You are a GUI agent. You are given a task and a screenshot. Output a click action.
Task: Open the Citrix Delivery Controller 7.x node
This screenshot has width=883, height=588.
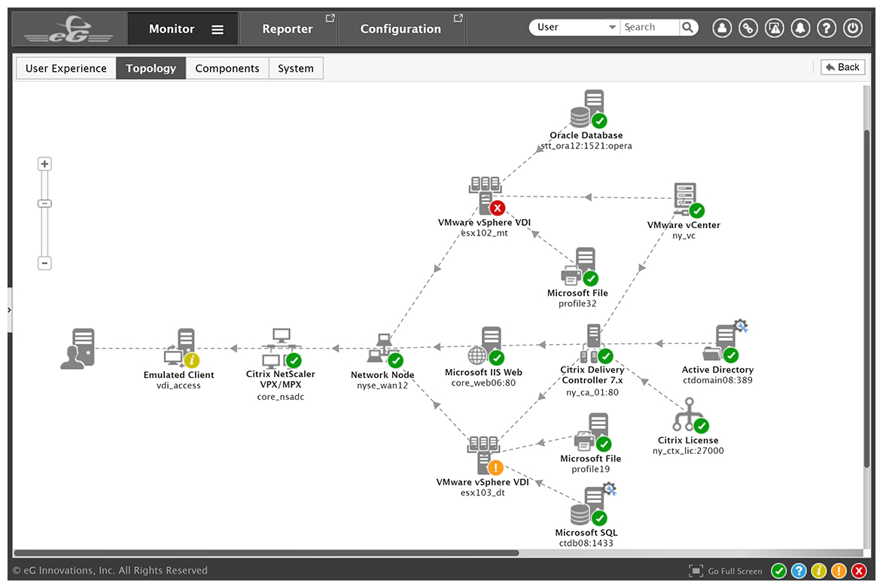(x=595, y=343)
